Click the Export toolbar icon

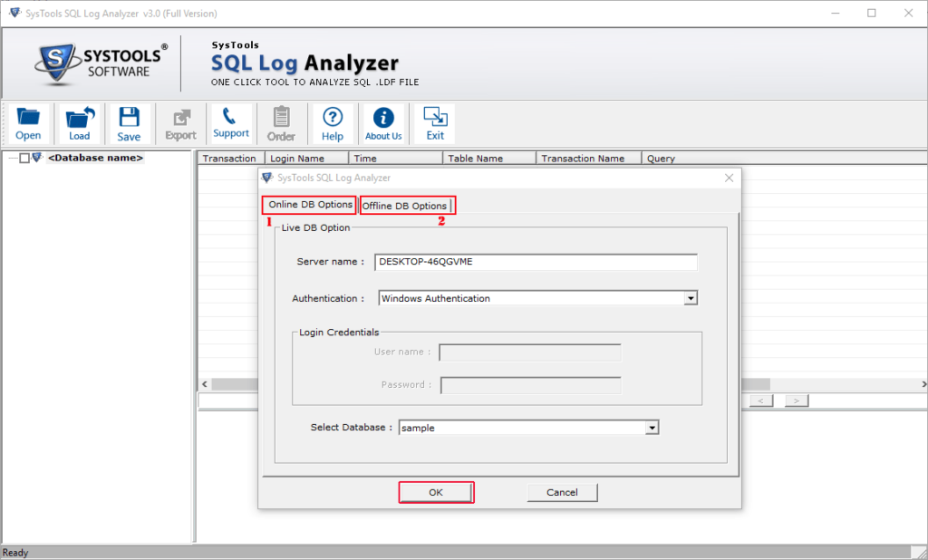(180, 124)
